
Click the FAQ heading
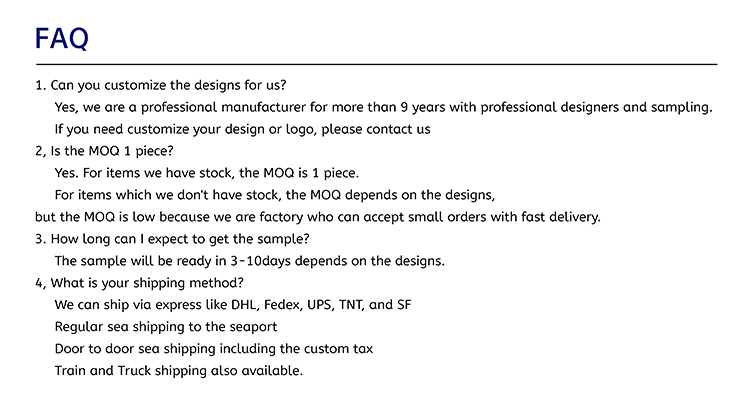(x=62, y=38)
